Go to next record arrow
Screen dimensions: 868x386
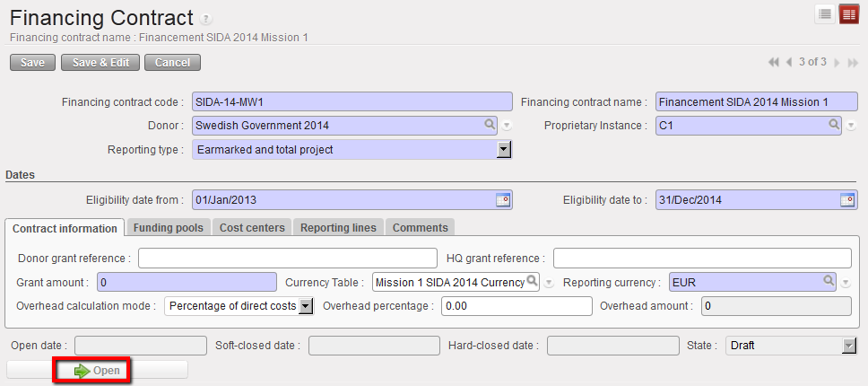[837, 62]
